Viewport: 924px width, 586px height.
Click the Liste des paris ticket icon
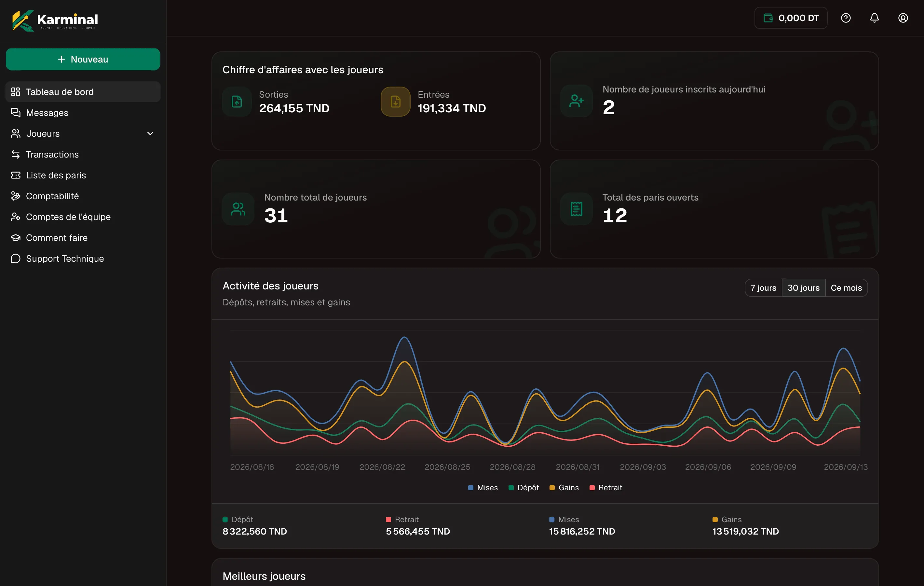[15, 175]
